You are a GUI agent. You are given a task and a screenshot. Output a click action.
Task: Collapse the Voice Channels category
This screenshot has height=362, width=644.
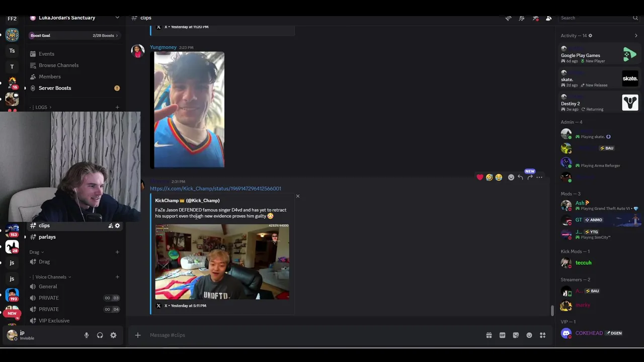coord(53,277)
